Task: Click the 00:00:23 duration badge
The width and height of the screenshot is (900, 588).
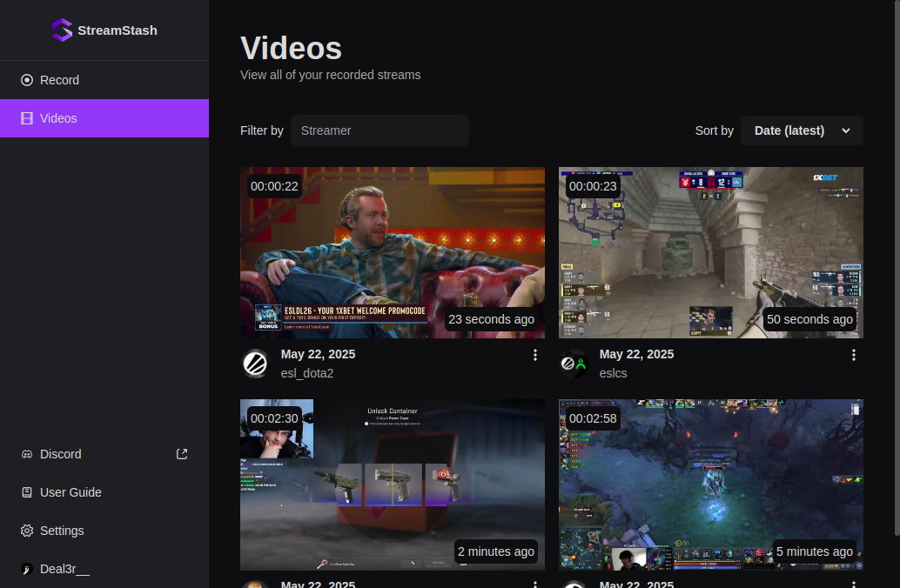Action: tap(593, 186)
